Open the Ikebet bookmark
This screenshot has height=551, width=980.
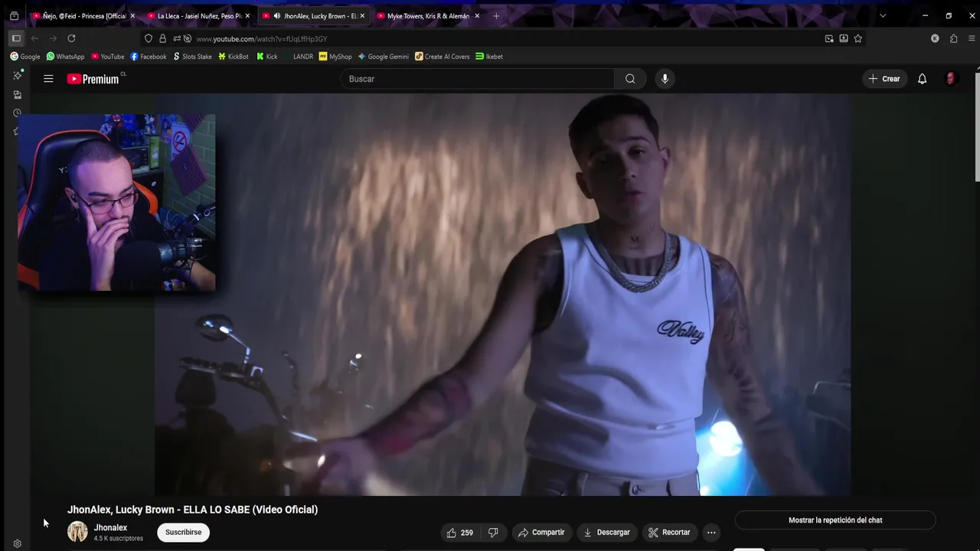488,56
